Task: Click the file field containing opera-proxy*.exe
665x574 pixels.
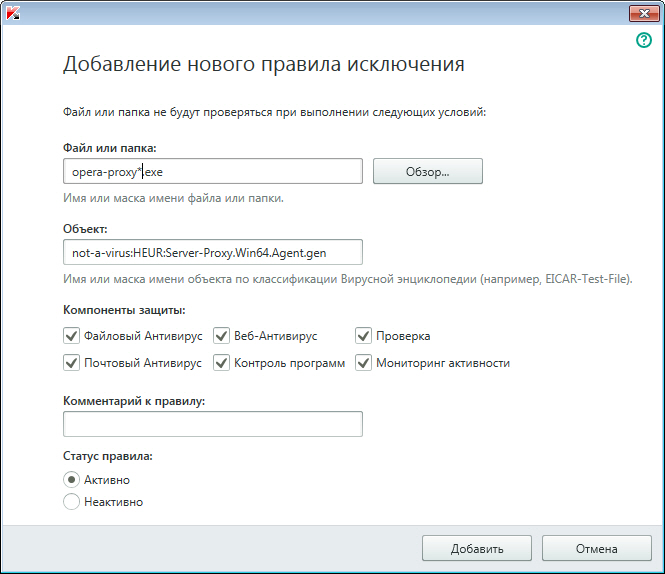Action: [212, 172]
